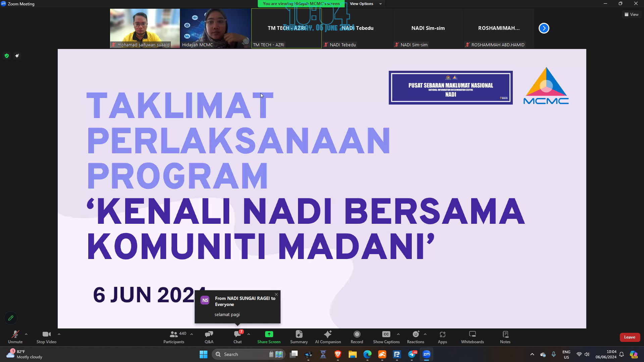
Task: Open Task View in taskbar
Action: point(294,354)
